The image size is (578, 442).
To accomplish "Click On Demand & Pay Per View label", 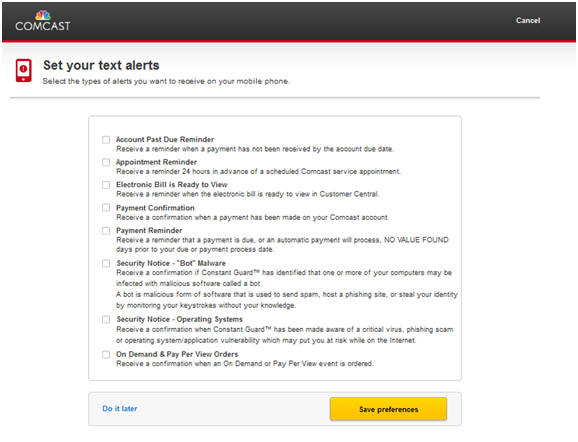I will (177, 354).
